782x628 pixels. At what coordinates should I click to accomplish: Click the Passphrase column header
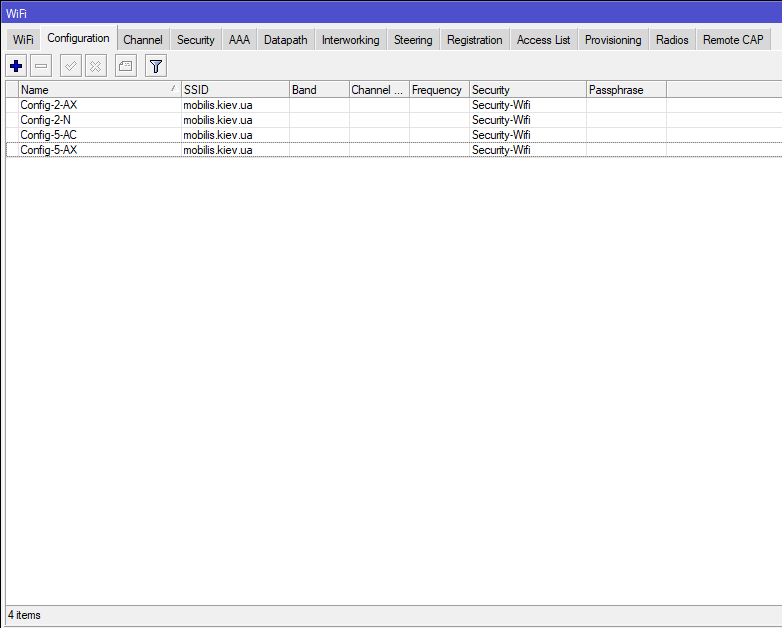tap(625, 90)
